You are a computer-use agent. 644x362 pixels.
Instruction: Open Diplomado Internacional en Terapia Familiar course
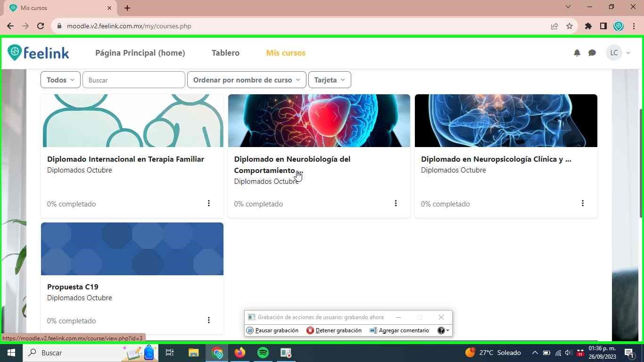(x=125, y=159)
